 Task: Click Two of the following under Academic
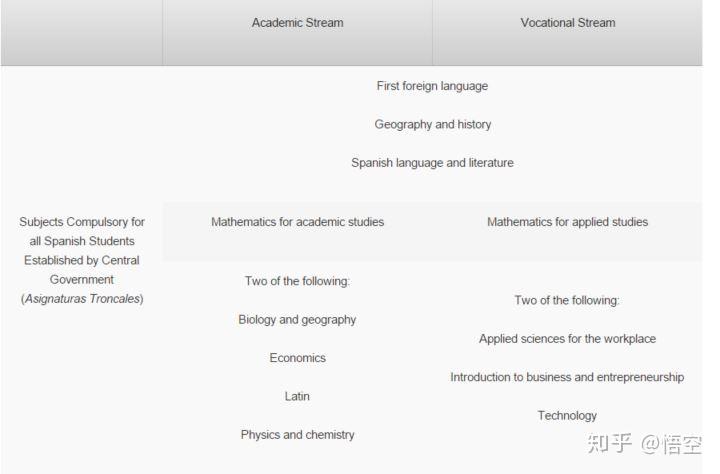297,281
